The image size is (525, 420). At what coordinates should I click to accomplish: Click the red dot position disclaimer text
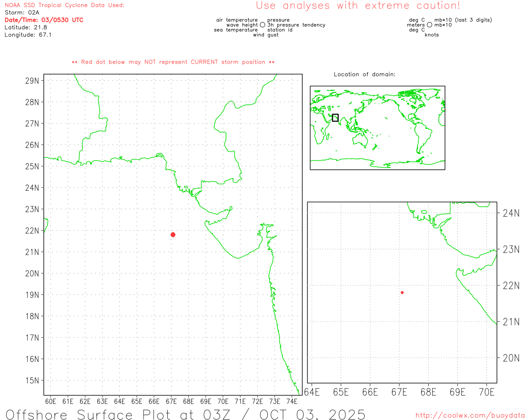pos(173,62)
